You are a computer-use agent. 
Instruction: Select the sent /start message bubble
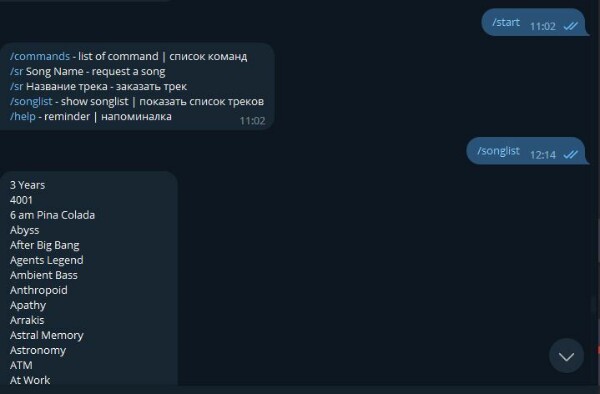[x=535, y=23]
